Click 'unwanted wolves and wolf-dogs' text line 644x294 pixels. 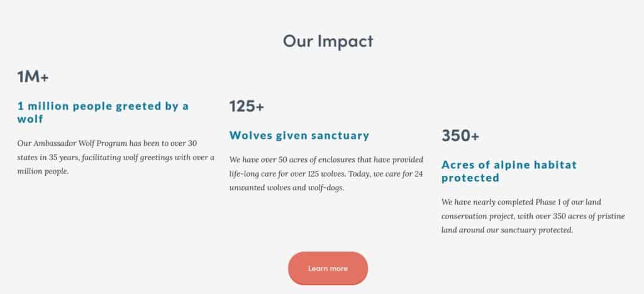[287, 188]
